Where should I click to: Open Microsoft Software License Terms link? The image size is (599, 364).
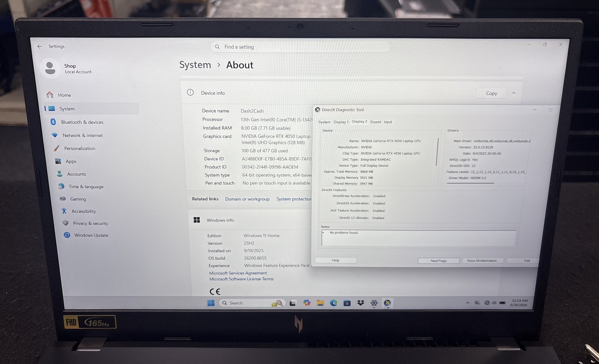click(x=241, y=279)
